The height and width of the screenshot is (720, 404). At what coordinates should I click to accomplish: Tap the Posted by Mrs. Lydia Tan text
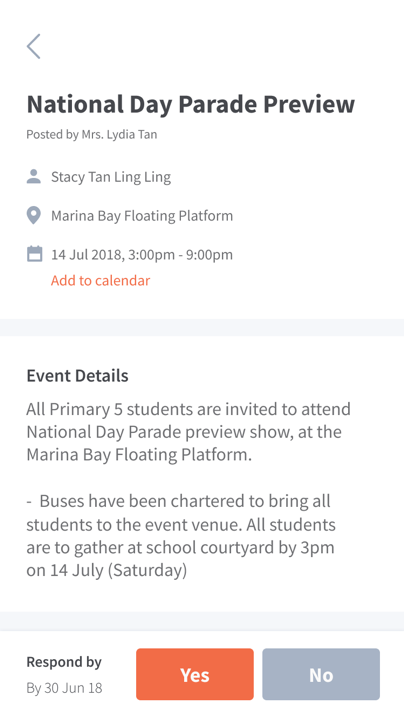coord(92,135)
